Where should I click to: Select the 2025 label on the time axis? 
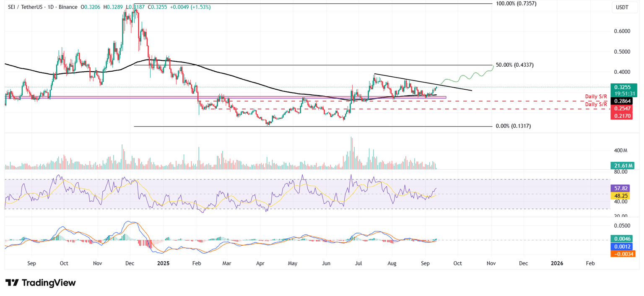tap(163, 263)
